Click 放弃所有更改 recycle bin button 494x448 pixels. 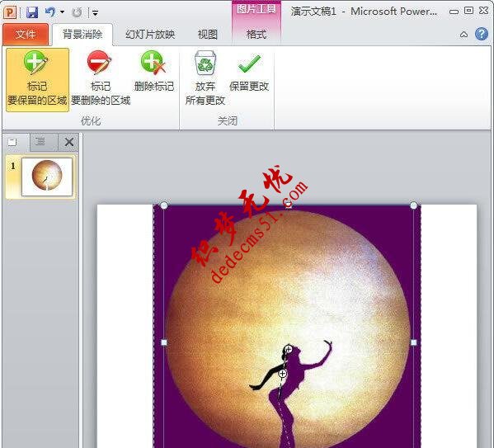[x=205, y=79]
